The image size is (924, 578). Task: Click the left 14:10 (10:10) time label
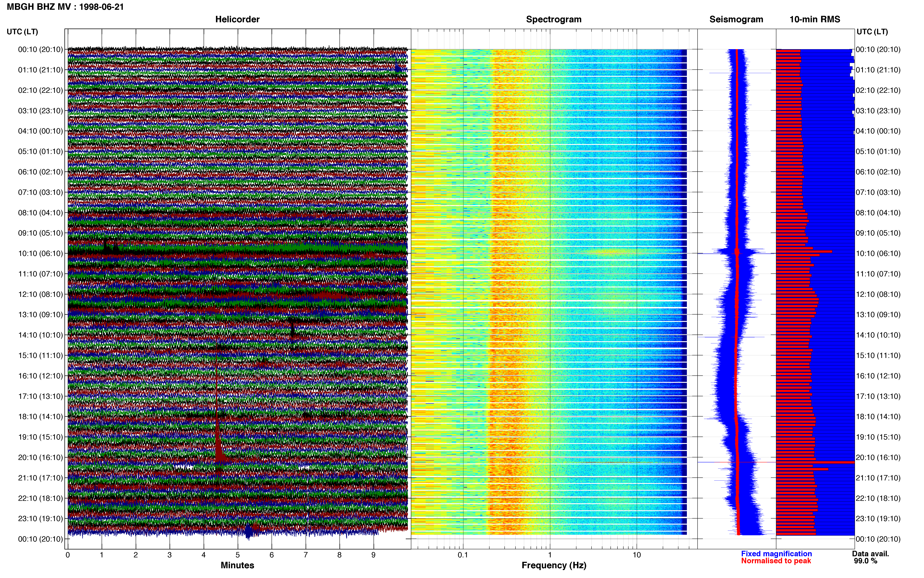(41, 335)
